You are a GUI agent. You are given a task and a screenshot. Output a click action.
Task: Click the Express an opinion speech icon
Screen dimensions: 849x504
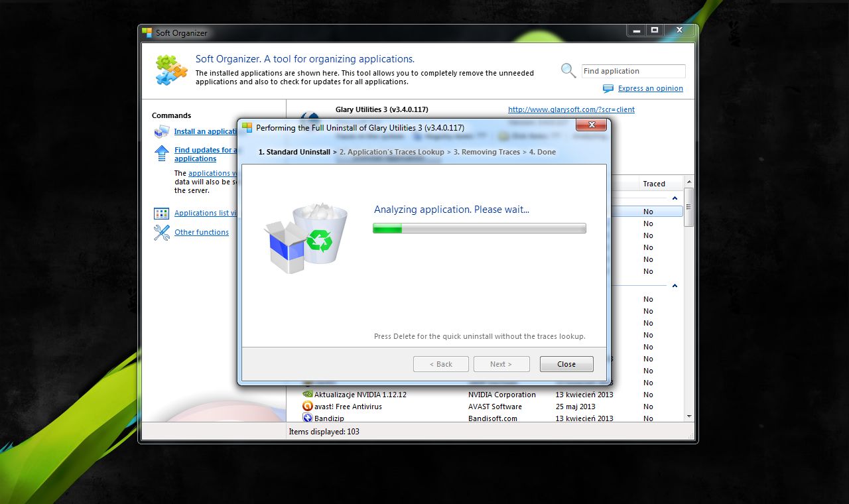coord(608,88)
